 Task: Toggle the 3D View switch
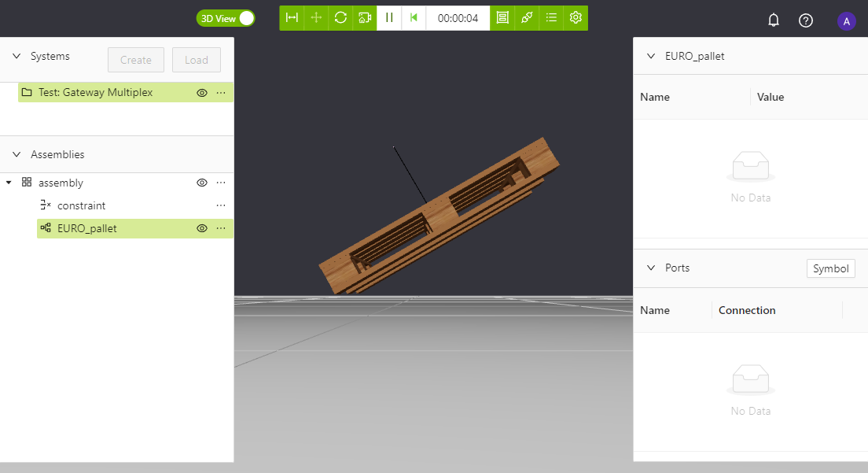226,18
